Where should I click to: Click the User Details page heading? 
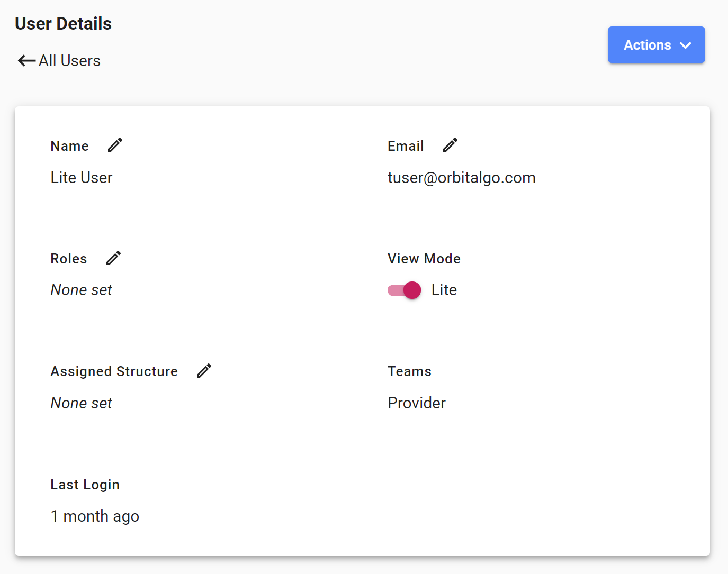(x=64, y=24)
